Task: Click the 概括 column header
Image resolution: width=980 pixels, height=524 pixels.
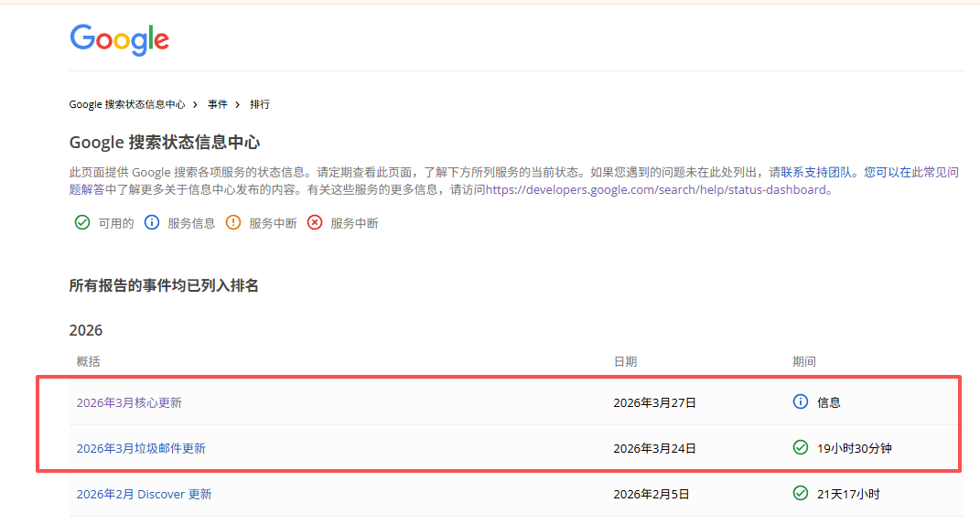Action: click(88, 361)
